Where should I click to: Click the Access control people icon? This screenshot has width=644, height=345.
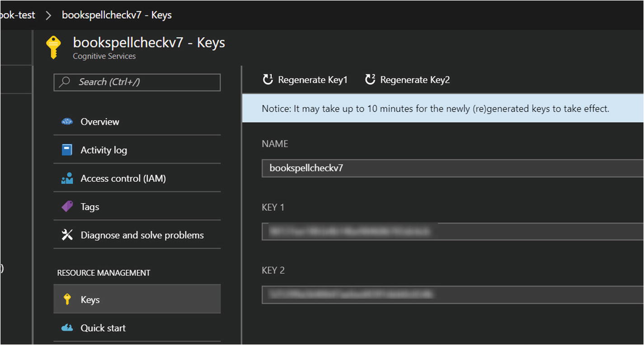coord(67,179)
